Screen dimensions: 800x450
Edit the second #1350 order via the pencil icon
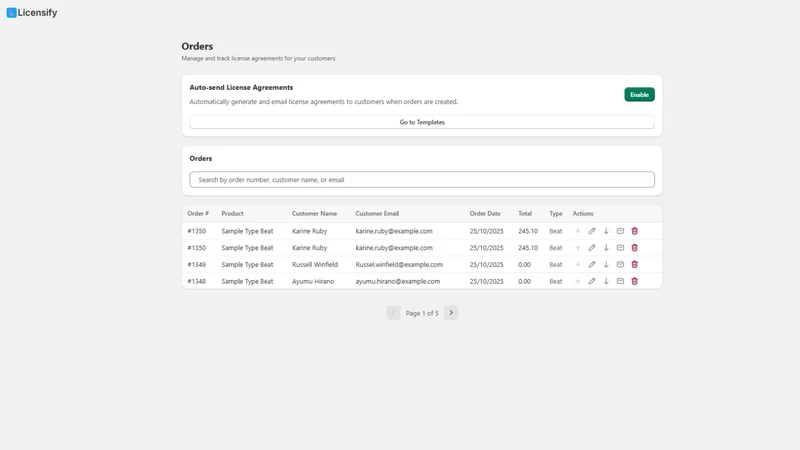coord(592,248)
